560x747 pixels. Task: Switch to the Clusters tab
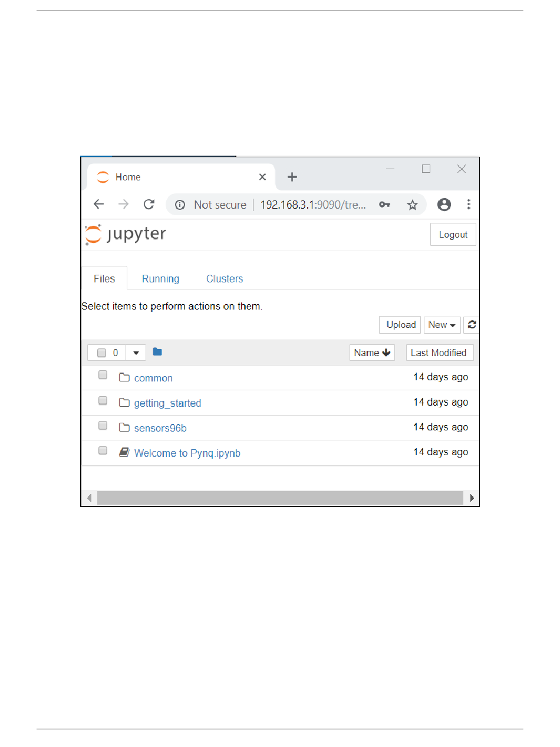pyautogui.click(x=225, y=279)
